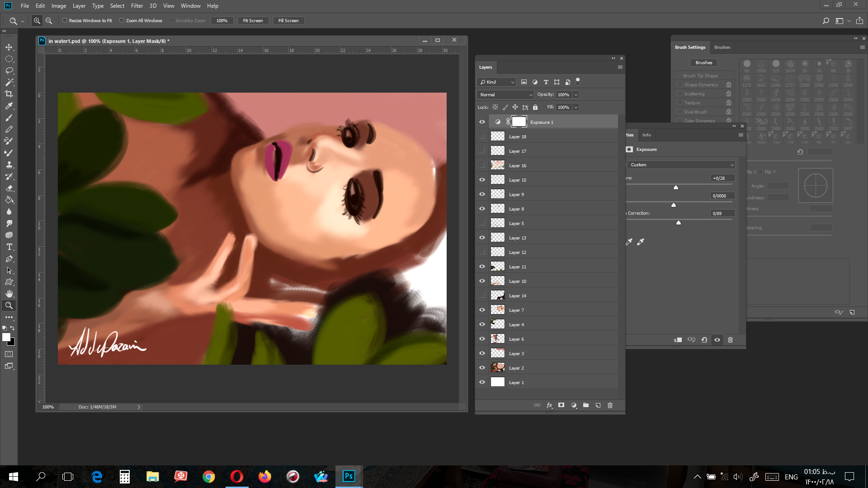Select the Path Selection tool
The image size is (868, 488).
click(x=9, y=270)
